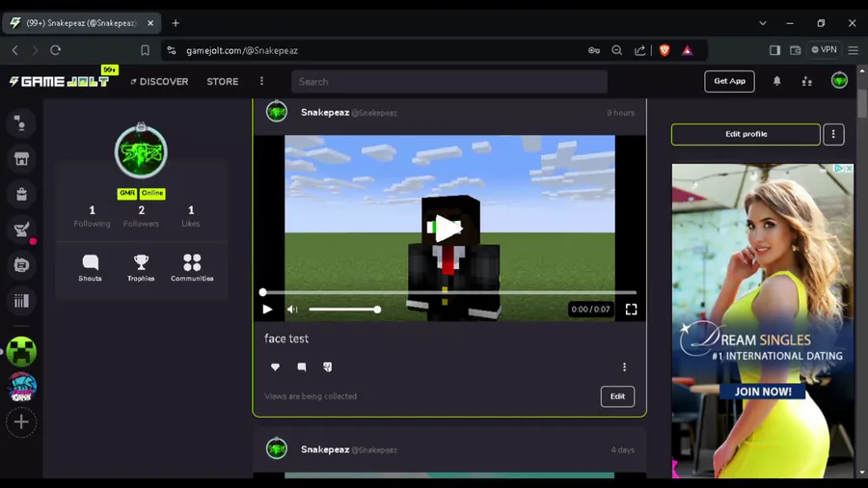Open Brave Rewards triangle icon
The height and width of the screenshot is (488, 868).
[x=687, y=50]
